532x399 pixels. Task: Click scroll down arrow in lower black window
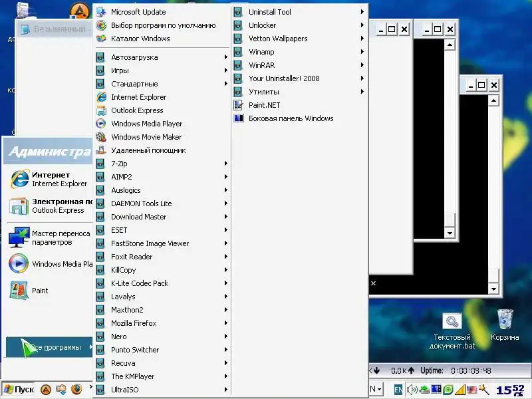[x=493, y=289]
